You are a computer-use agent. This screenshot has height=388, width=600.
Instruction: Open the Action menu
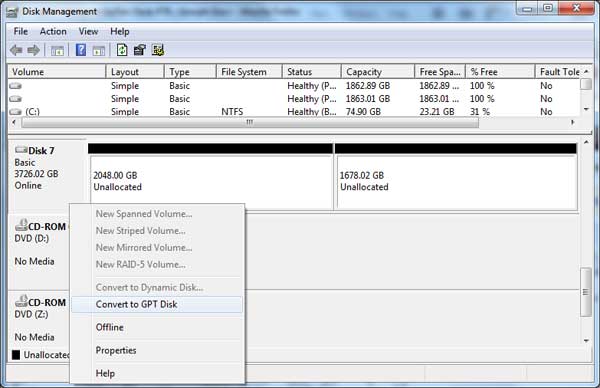tap(53, 31)
